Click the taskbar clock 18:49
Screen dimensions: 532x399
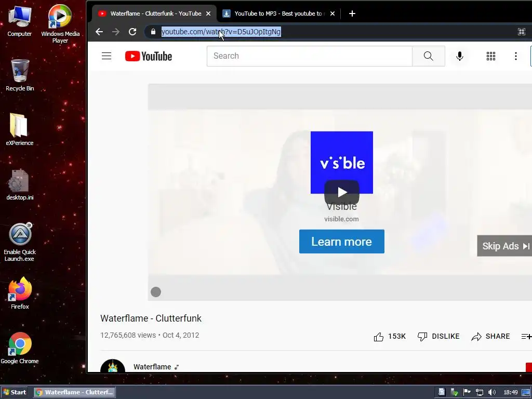(x=511, y=392)
